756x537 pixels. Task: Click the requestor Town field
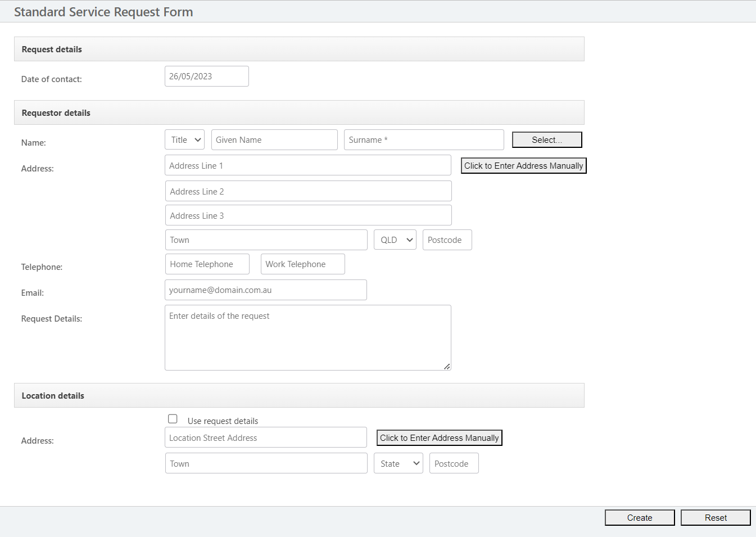[266, 240]
